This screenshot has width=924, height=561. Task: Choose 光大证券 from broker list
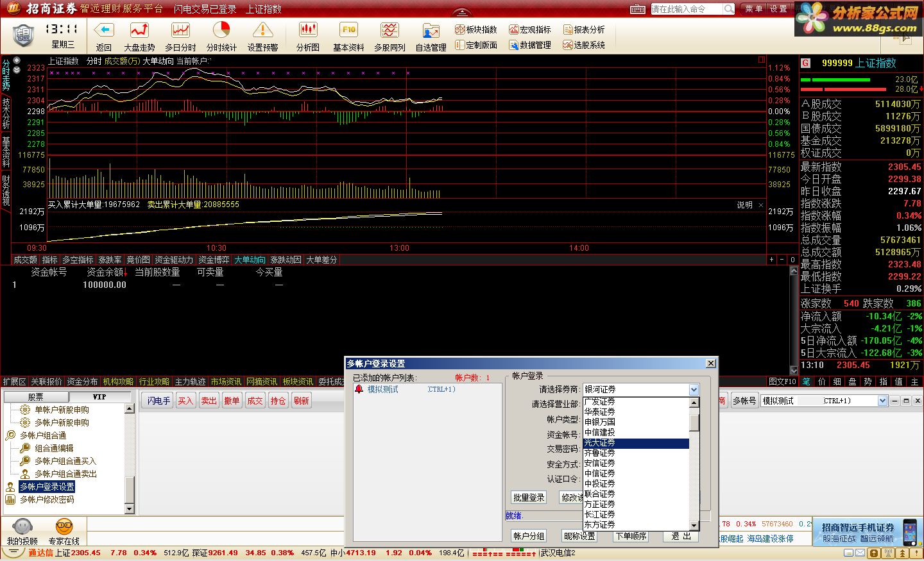(636, 443)
